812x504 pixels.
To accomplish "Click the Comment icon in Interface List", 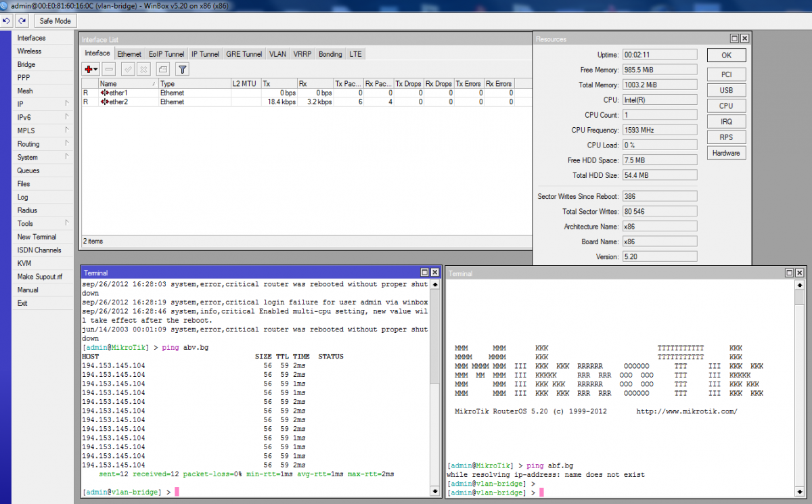I will [162, 69].
